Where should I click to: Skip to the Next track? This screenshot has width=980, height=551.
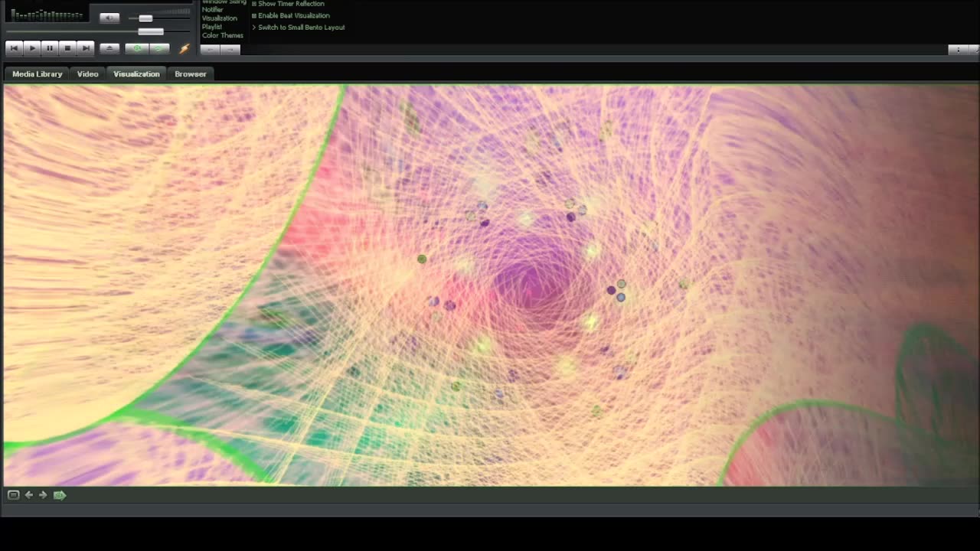point(86,48)
